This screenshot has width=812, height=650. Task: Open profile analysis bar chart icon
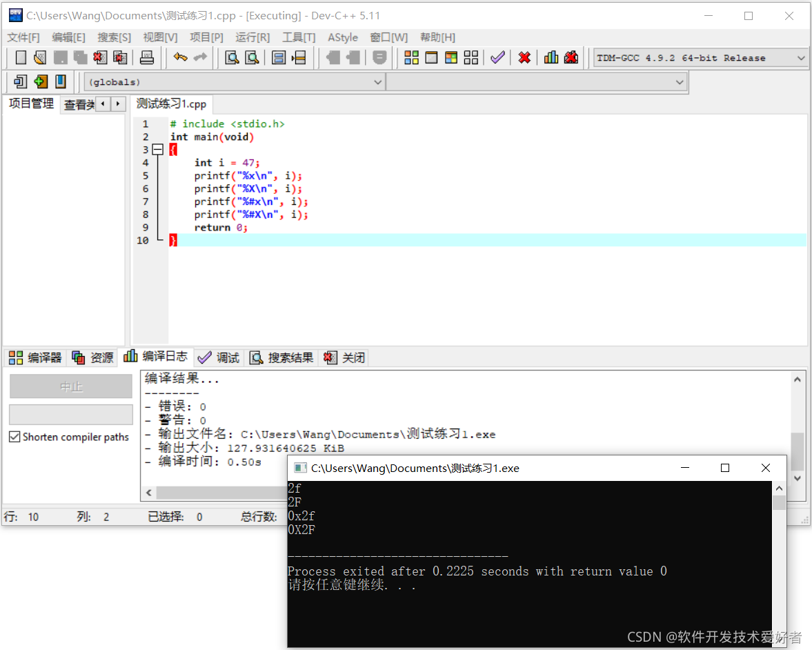click(x=551, y=57)
